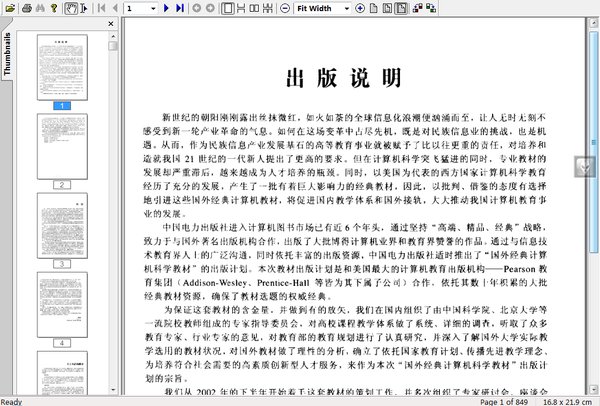Select page 2 thumbnail
Viewport: 600px width, 406px height.
(62, 146)
